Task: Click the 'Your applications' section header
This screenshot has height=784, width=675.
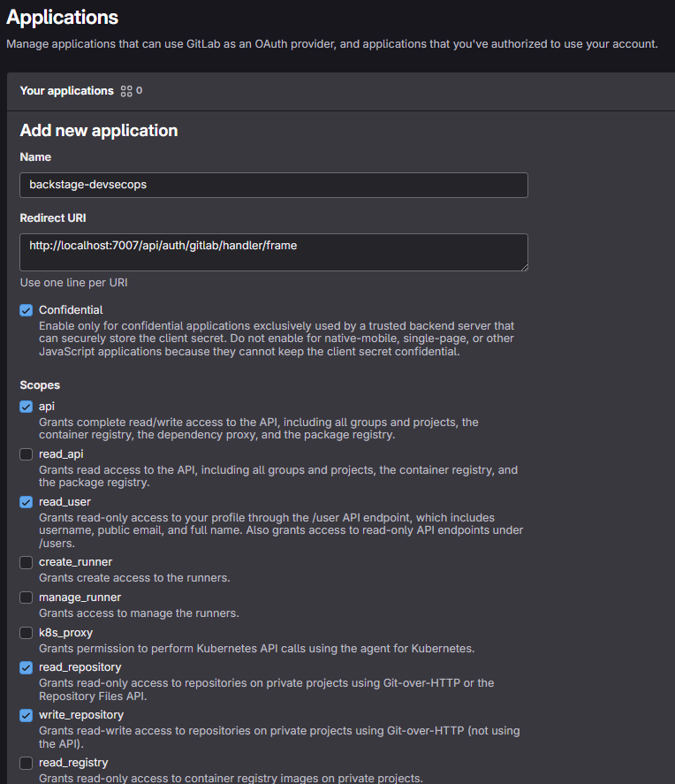Action: 67,91
